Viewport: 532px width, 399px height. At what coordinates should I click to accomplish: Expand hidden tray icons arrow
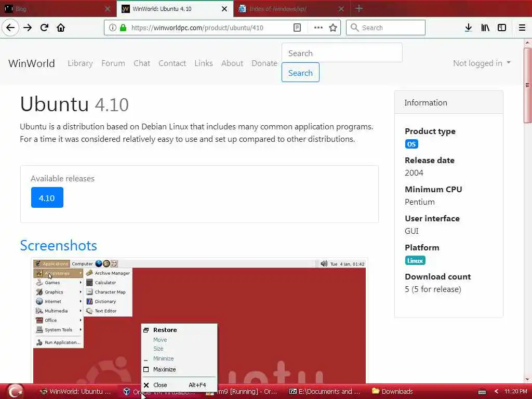[496, 392]
